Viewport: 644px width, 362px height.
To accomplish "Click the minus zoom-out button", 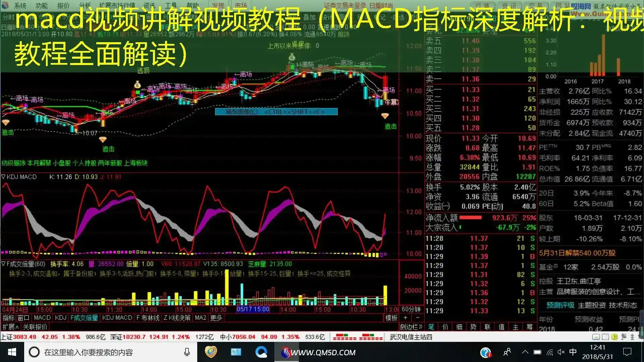I will 418,317.
